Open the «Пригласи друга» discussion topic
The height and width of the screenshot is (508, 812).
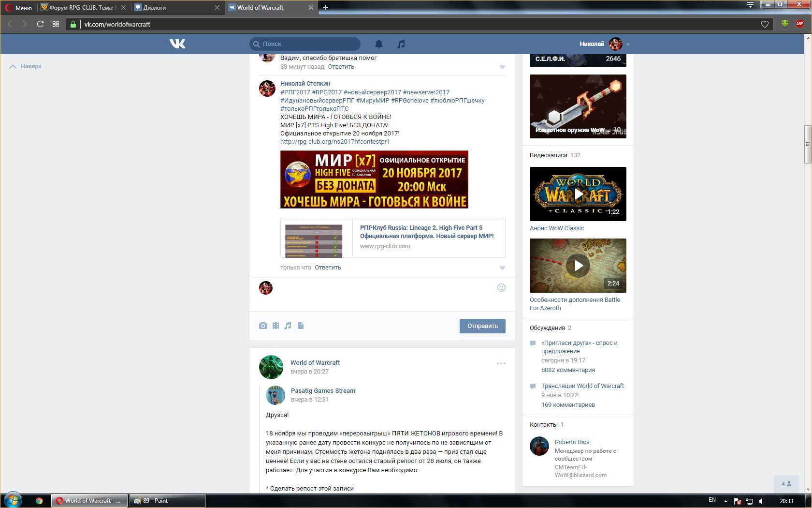coord(580,347)
